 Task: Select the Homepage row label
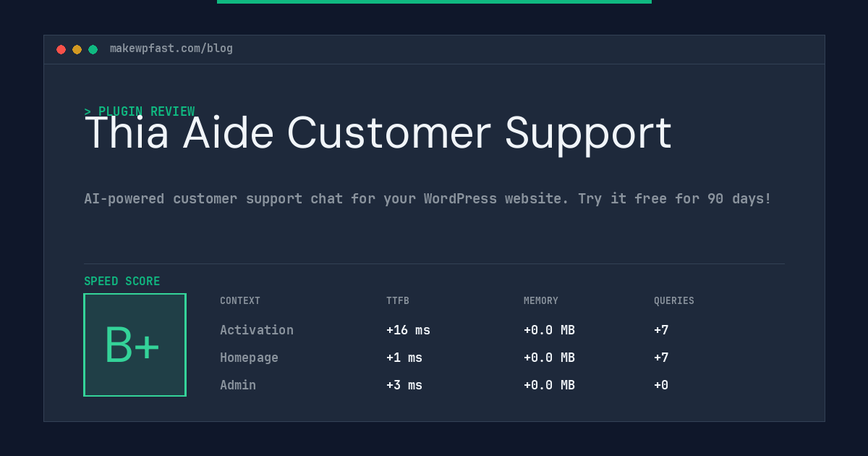click(249, 358)
